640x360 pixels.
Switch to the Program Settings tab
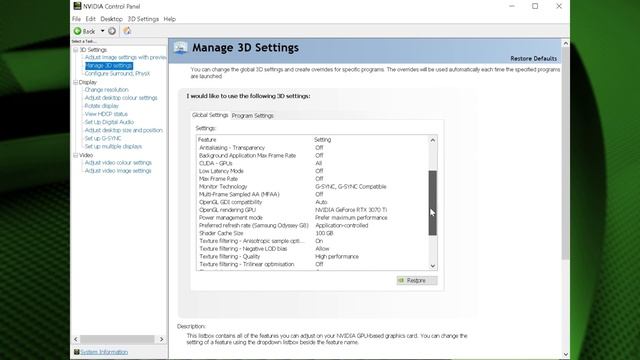click(x=253, y=116)
